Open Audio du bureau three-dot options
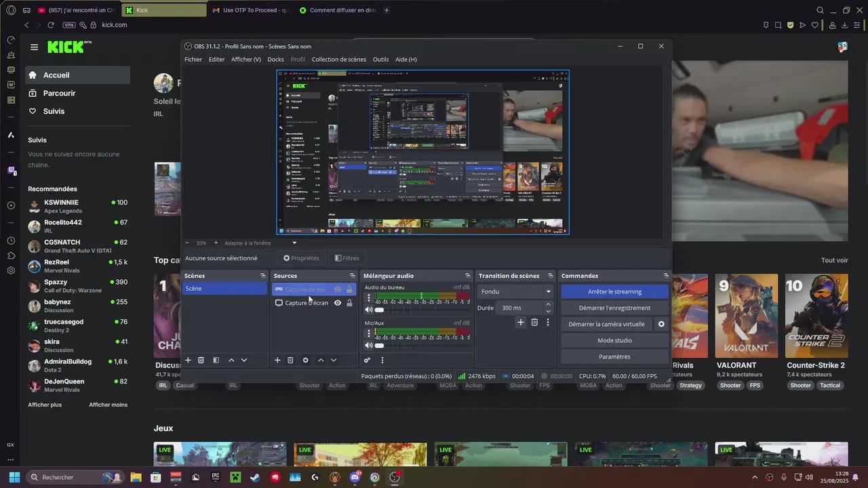 click(368, 298)
